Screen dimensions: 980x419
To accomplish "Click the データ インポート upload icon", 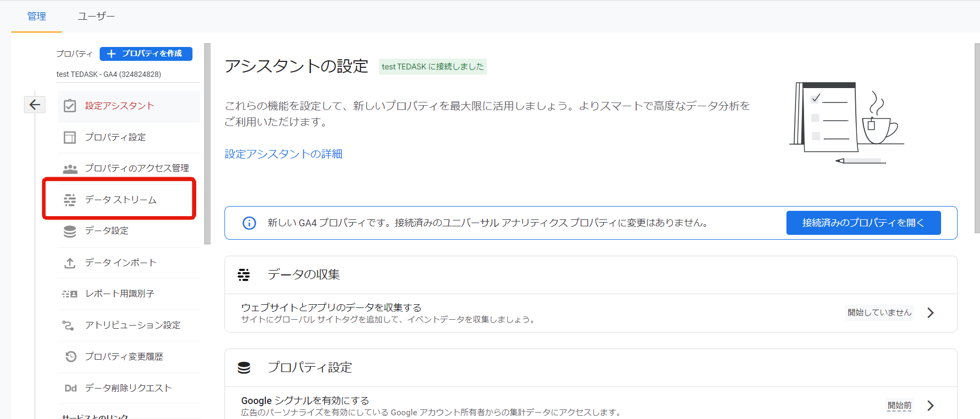I will [x=70, y=263].
